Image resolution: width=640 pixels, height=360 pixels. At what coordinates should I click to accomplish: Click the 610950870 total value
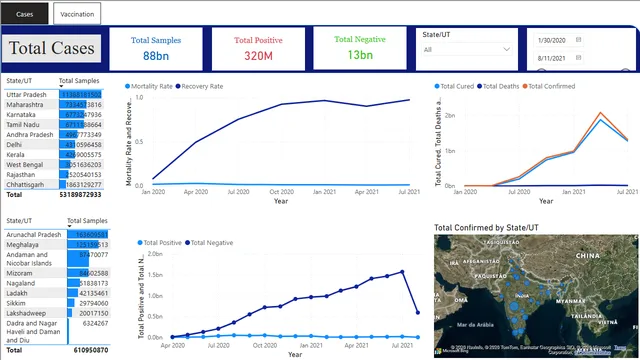click(91, 350)
